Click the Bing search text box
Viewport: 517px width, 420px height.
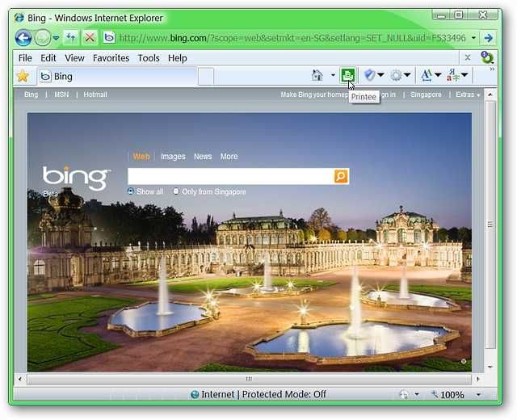[x=231, y=176]
